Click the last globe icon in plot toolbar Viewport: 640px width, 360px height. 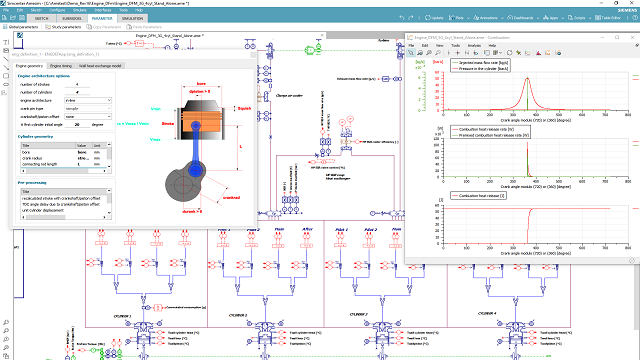click(x=558, y=53)
